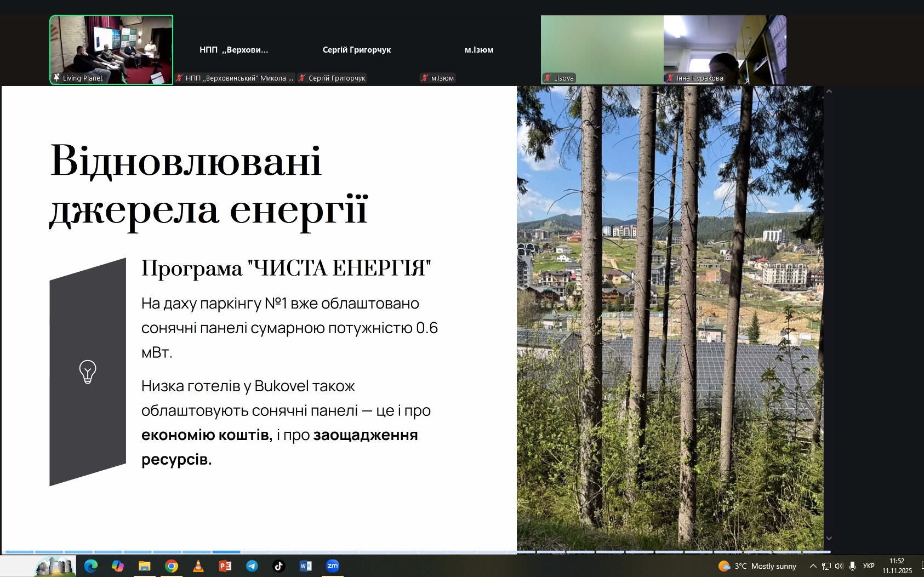The width and height of the screenshot is (924, 577).
Task: Toggle system volume speaker icon
Action: 839,566
